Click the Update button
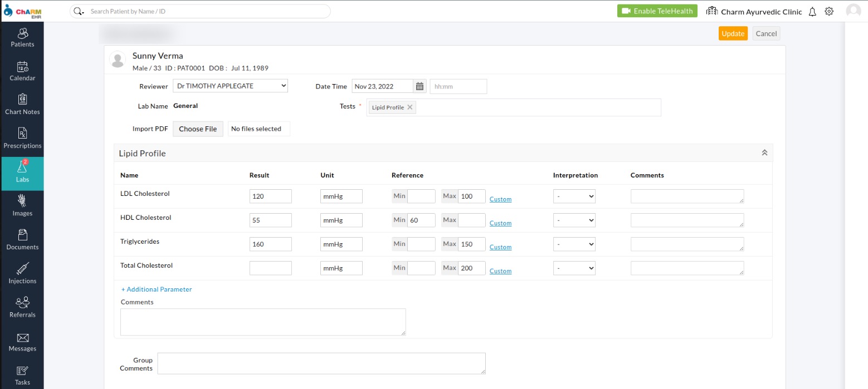 [x=733, y=33]
